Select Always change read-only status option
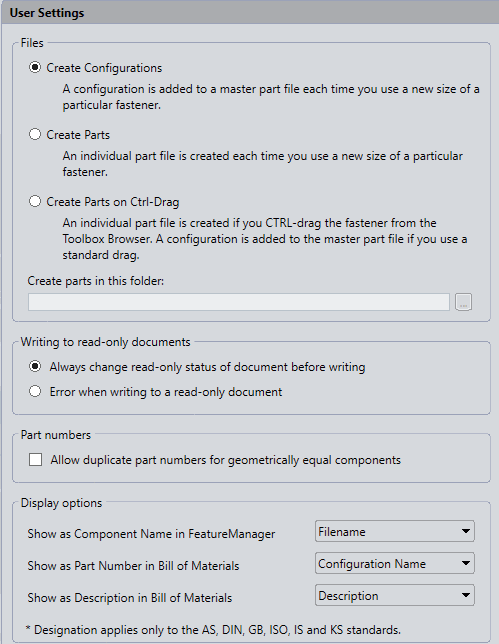The width and height of the screenshot is (499, 644). click(35, 366)
